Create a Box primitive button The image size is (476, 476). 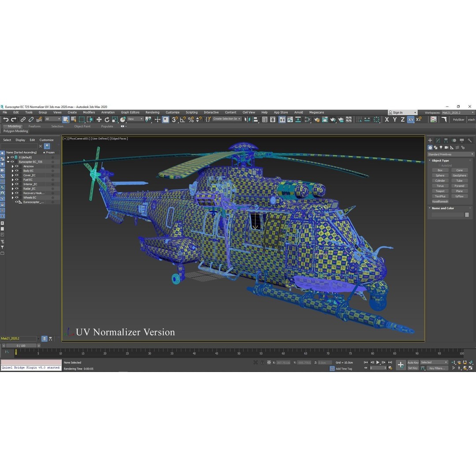[440, 170]
